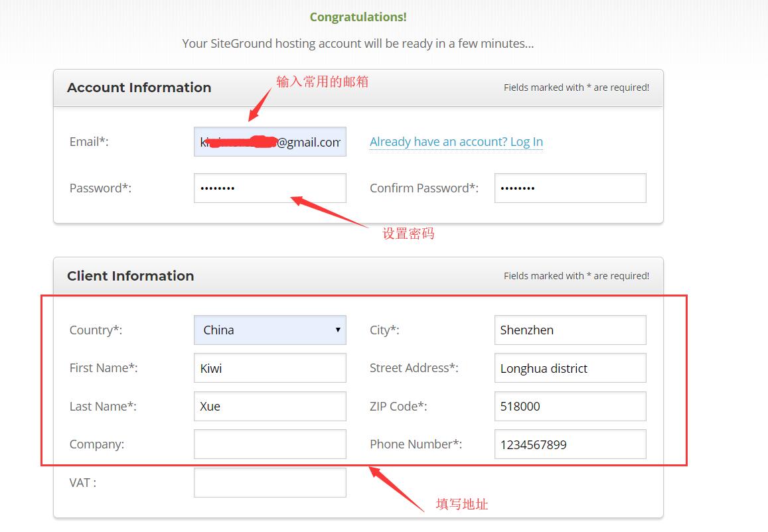Click the Account Information section header
Viewport: 768px width, 532px height.
(139, 87)
